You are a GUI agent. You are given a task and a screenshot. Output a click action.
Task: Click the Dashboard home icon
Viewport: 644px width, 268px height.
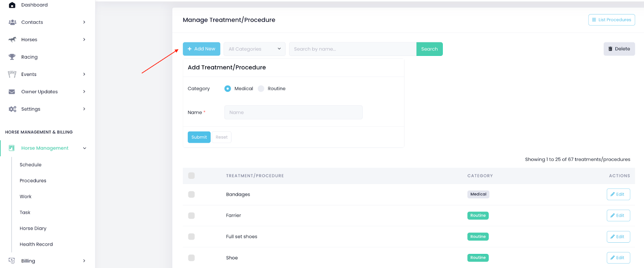[x=12, y=5]
